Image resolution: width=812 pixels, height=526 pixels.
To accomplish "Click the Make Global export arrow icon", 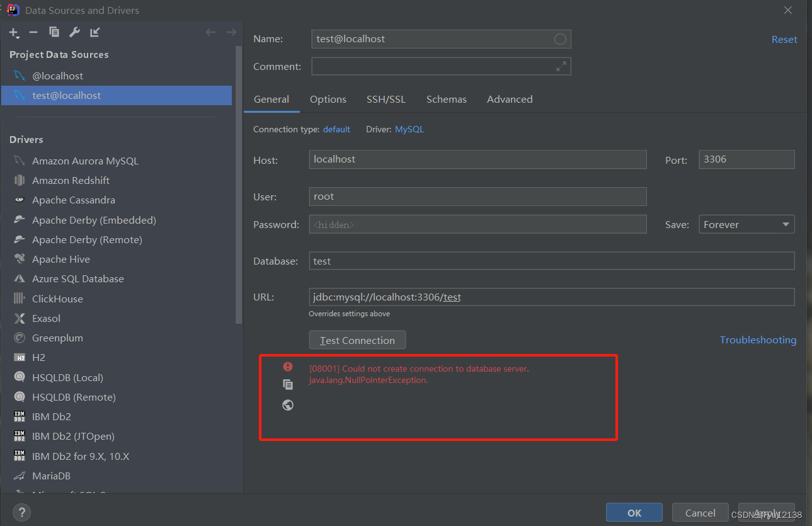I will pyautogui.click(x=94, y=32).
